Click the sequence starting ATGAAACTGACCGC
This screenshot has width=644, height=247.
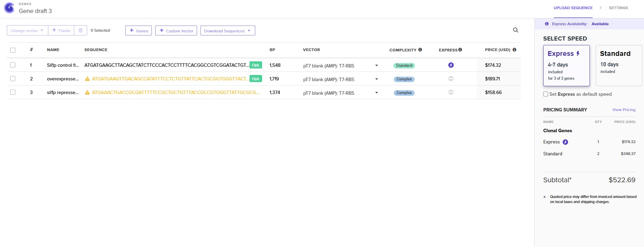point(176,92)
